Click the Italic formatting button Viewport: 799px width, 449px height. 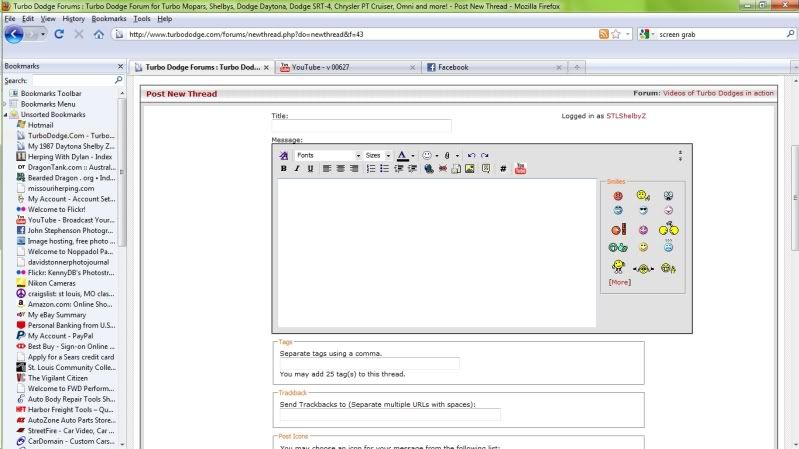tap(297, 169)
